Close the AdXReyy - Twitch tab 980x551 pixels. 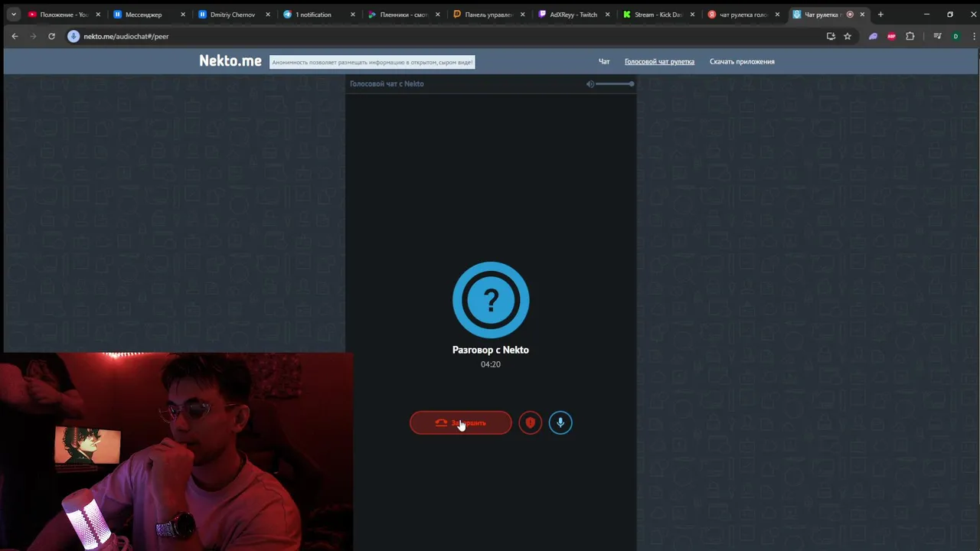(x=608, y=15)
